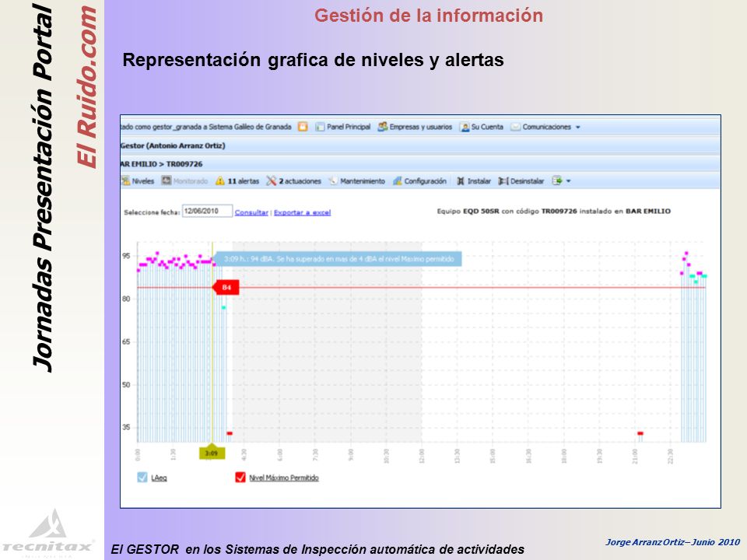
Task: Expand the Comunicaciones dropdown arrow
Action: (x=578, y=128)
